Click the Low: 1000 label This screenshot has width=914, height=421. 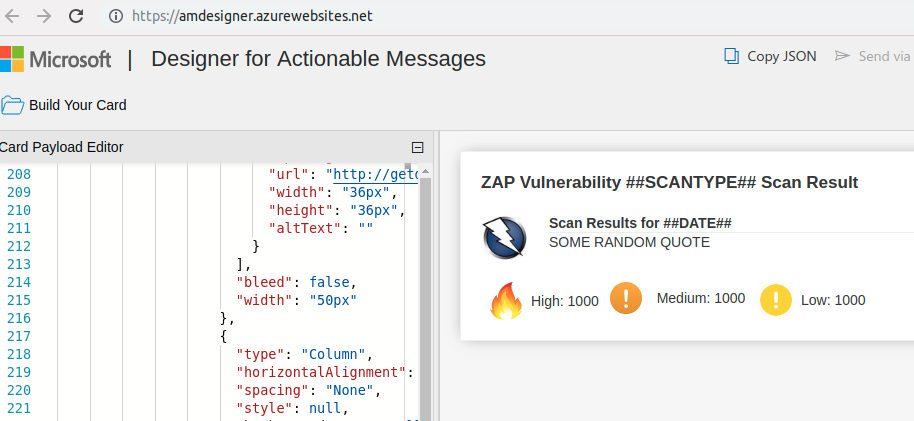tap(833, 300)
